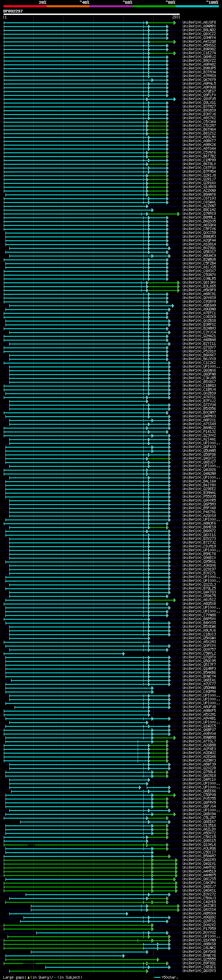Click the red ~20% identity color bar
This screenshot has width=222, height=980.
click(x=25, y=6)
